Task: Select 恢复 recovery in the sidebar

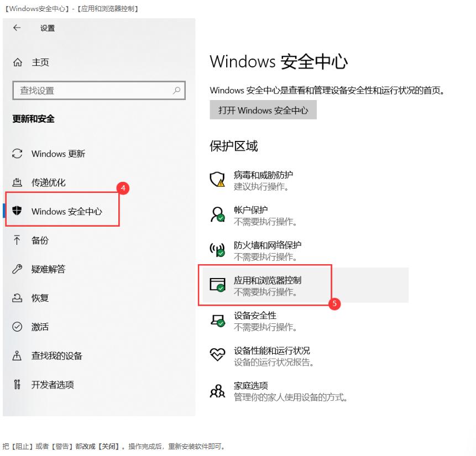Action: coord(40,298)
